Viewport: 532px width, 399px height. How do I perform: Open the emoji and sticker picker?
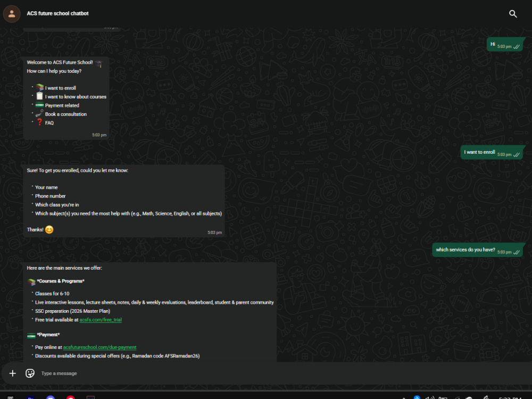(30, 373)
